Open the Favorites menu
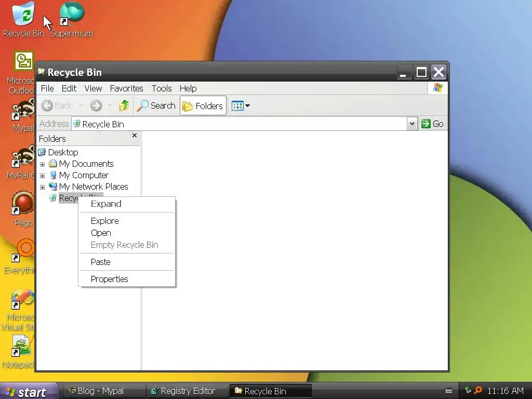Image resolution: width=532 pixels, height=399 pixels. click(x=126, y=88)
